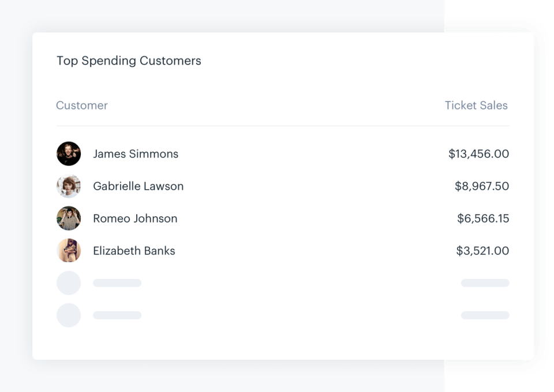Open Romeo Johnson's avatar photo

point(69,218)
